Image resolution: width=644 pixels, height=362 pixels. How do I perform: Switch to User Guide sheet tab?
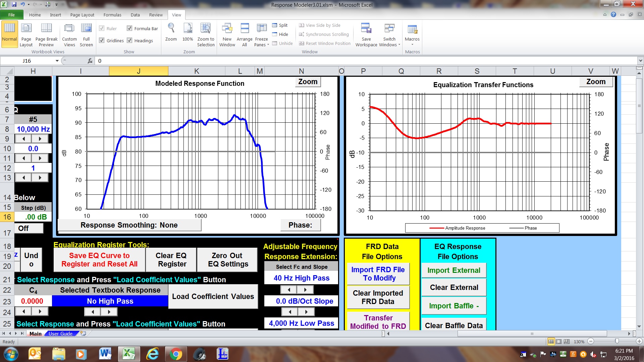click(x=60, y=334)
